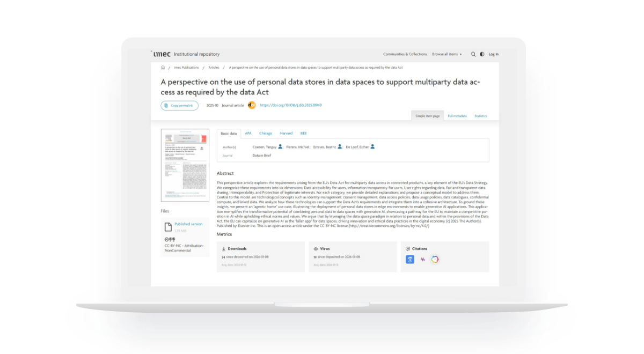Open Esther De Loof's profile icon
Image resolution: width=644 pixels, height=354 pixels.
coord(372,146)
